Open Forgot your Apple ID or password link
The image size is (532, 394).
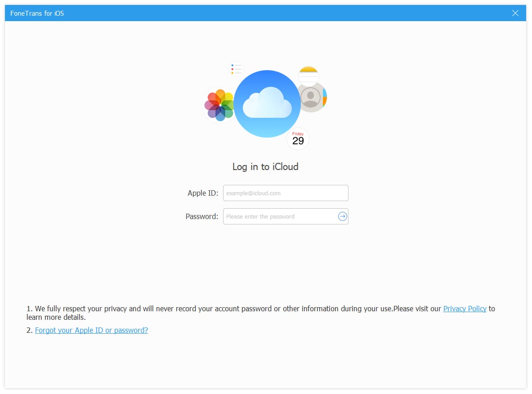[x=91, y=330]
